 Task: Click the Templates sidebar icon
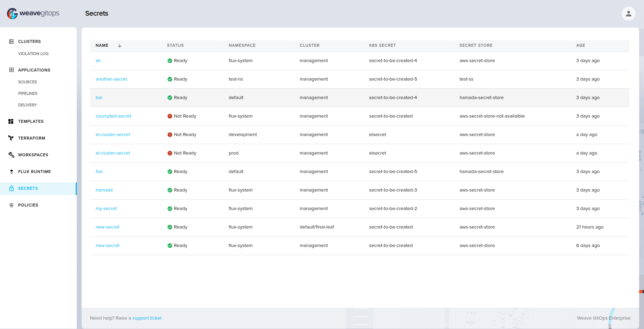[x=11, y=121]
